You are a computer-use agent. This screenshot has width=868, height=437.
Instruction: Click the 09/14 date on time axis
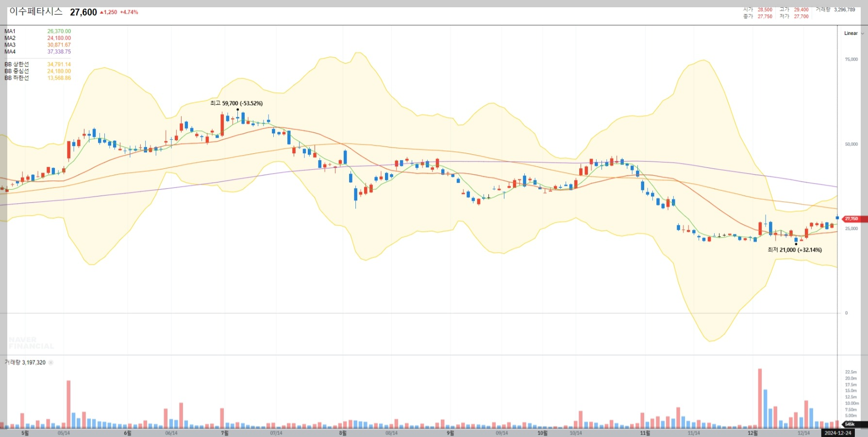point(502,433)
